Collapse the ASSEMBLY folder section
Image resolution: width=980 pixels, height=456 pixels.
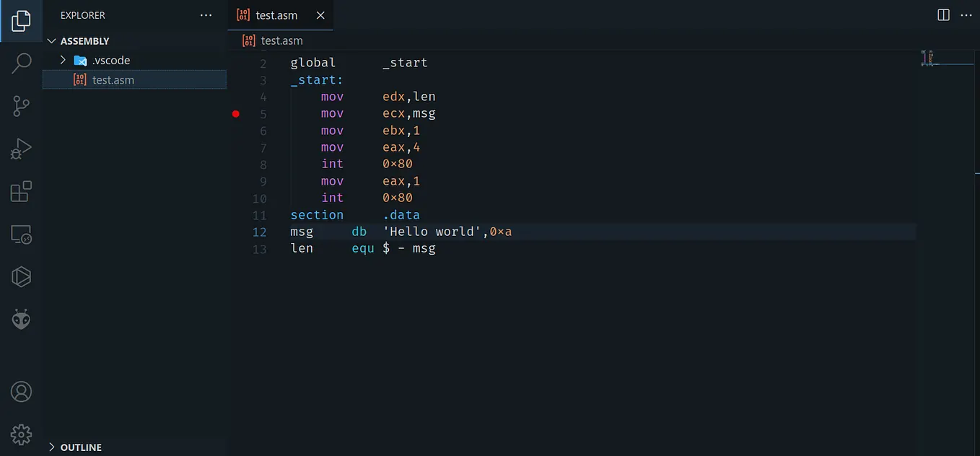pos(51,40)
